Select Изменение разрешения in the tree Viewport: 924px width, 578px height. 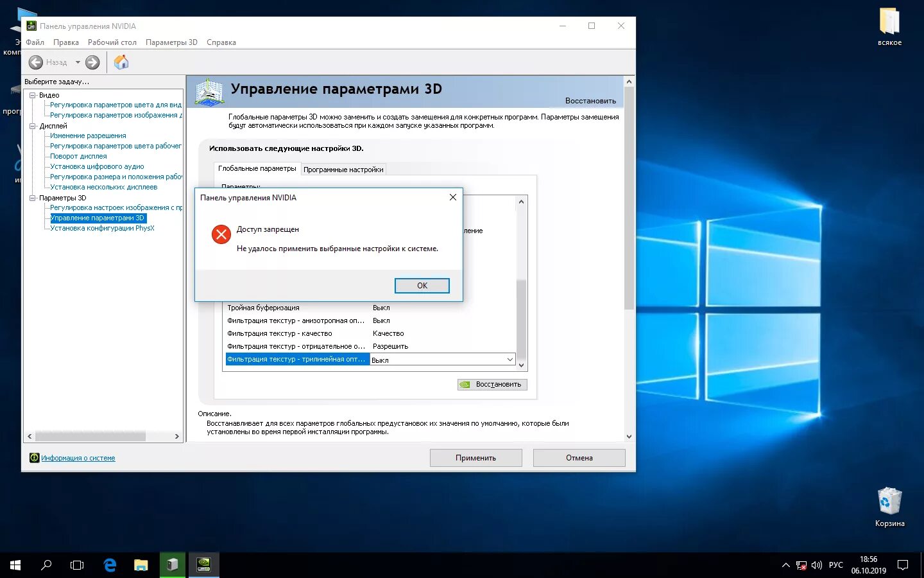(x=88, y=136)
